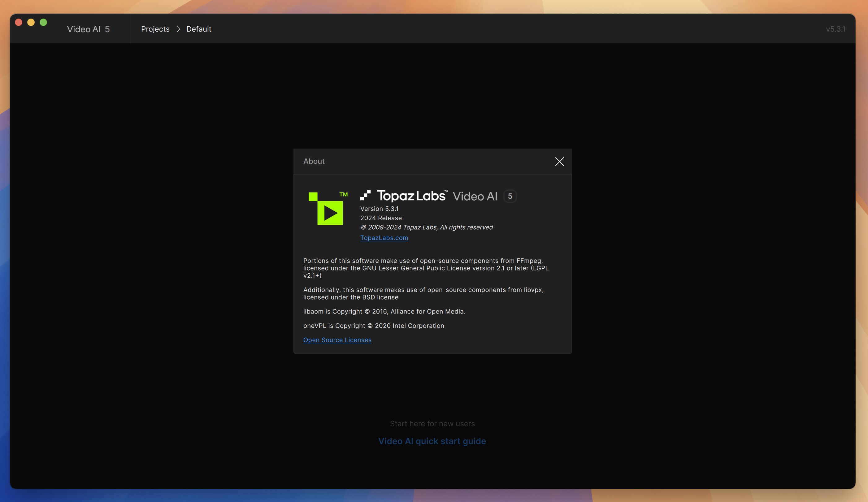This screenshot has height=502, width=868.
Task: Click the green fullscreen window button
Action: pos(43,22)
